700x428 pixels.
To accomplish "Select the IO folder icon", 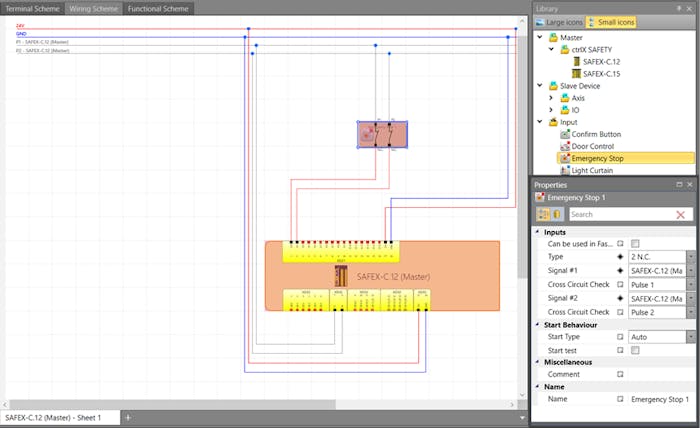I will (x=565, y=110).
